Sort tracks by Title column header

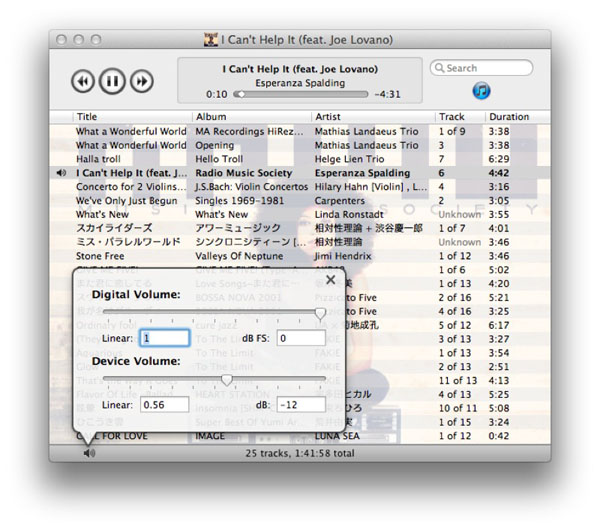click(132, 117)
